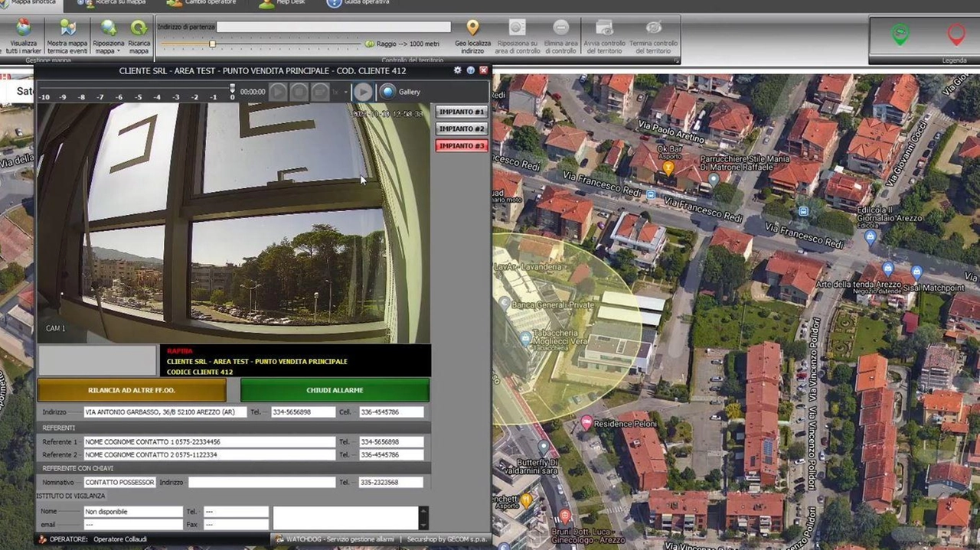Select IMPIANTO #2
Viewport: 980px width, 550px height.
point(462,129)
